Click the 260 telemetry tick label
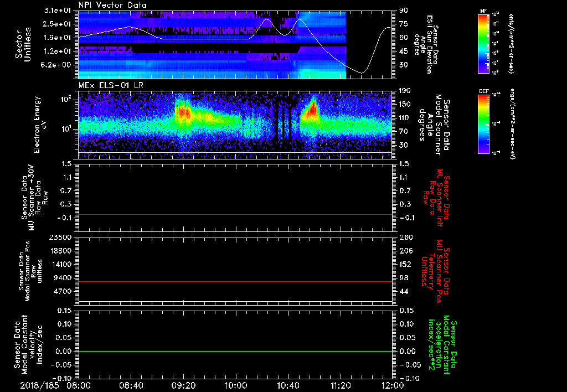567x392 pixels. [x=406, y=238]
